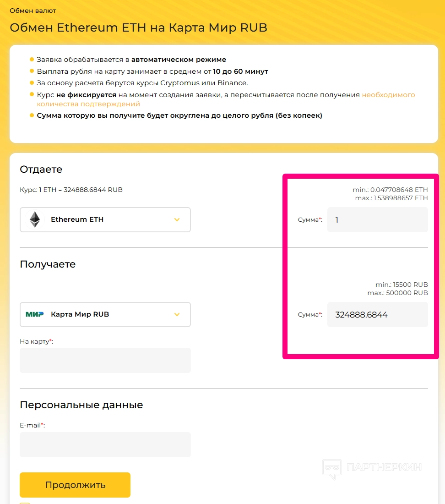Select the min.: 0.047708648 ETH text
Screen dimensions: 445x504
click(390, 190)
